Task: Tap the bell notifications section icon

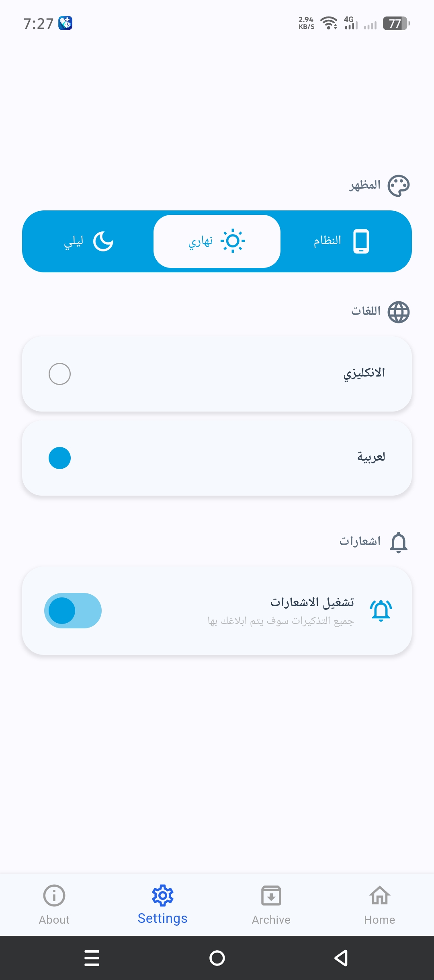Action: point(398,542)
